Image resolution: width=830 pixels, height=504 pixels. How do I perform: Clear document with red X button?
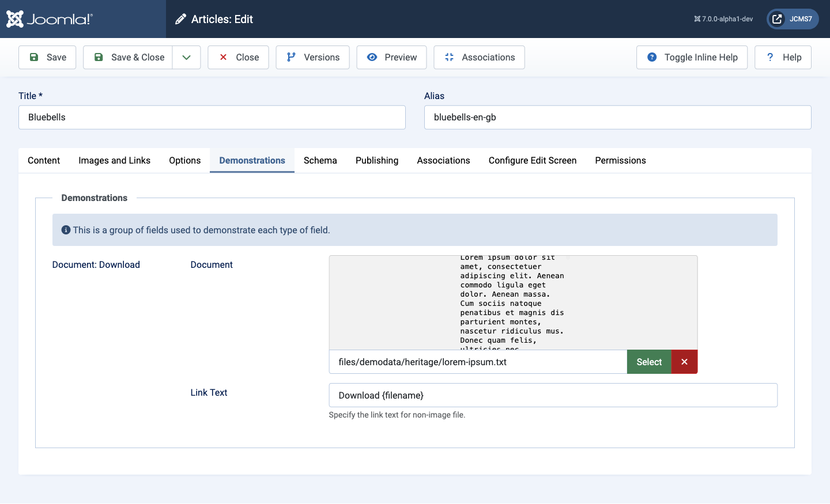pyautogui.click(x=684, y=362)
